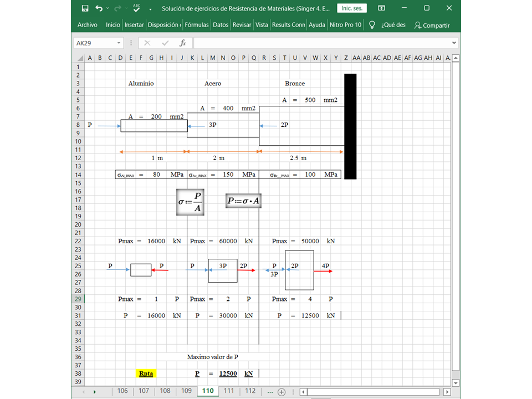Select column header M
Image resolution: width=532 pixels, height=399 pixels.
(x=212, y=58)
